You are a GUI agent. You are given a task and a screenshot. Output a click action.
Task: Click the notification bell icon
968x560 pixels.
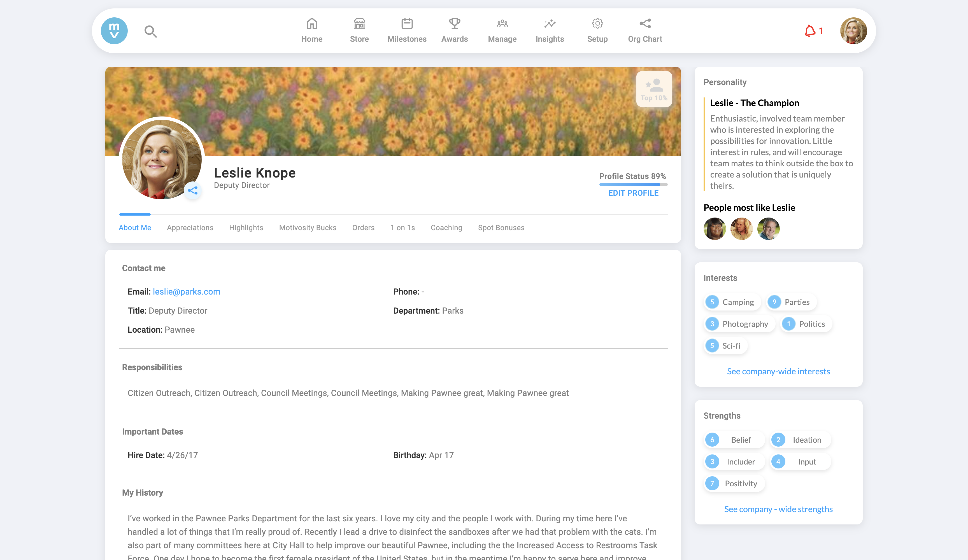tap(810, 31)
